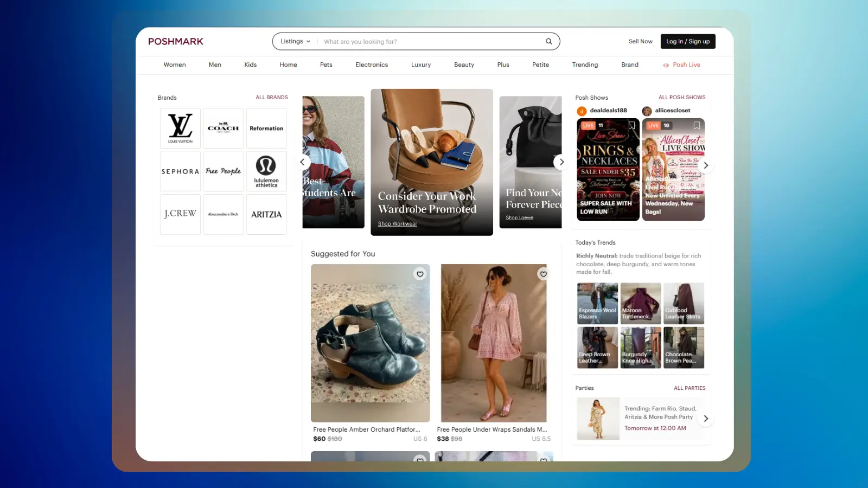Click dealdeals188 username
The height and width of the screenshot is (488, 868).
[608, 111]
